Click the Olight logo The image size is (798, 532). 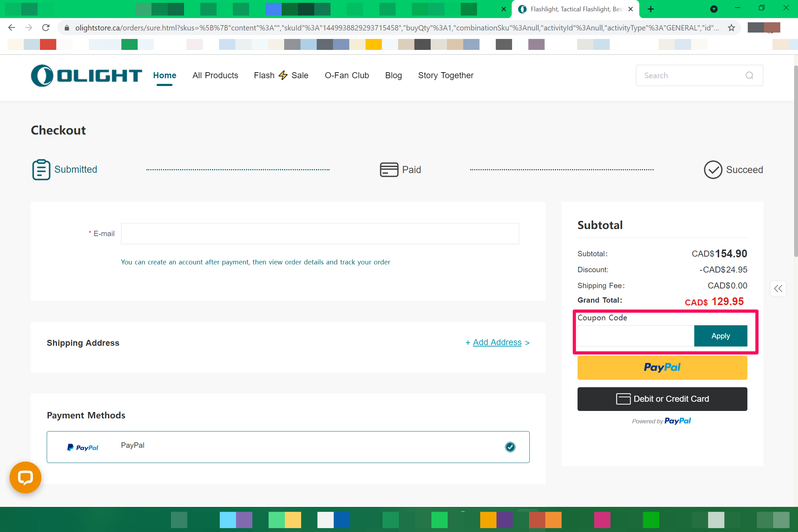[x=86, y=75]
